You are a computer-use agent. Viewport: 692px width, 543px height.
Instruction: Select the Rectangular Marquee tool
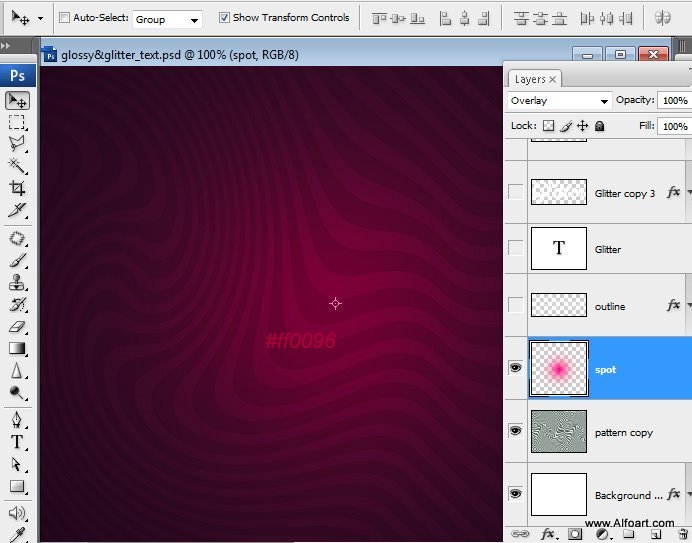point(17,122)
